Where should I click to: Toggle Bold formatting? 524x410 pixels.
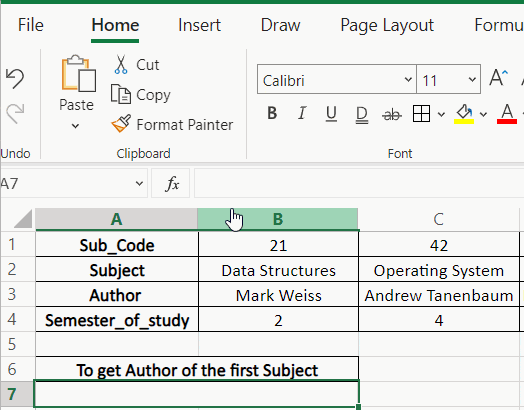pos(272,113)
